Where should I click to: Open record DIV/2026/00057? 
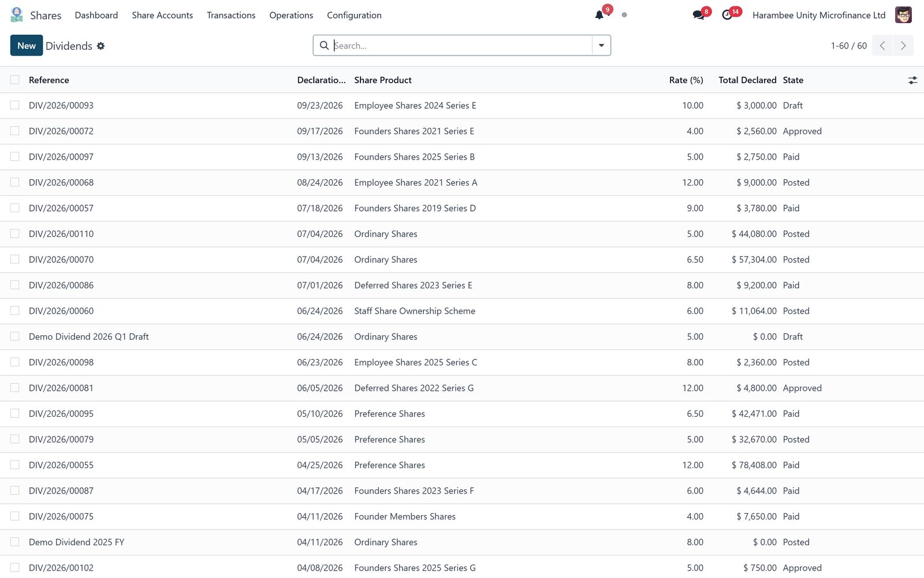point(61,208)
